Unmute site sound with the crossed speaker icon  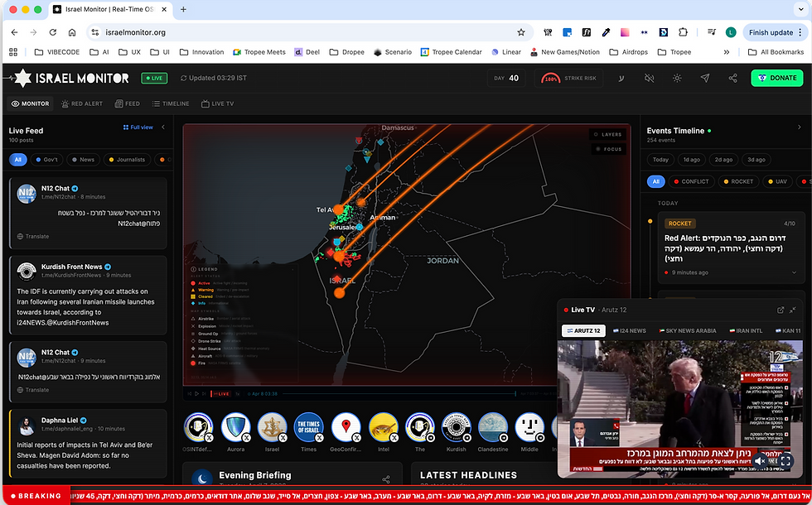(x=649, y=78)
